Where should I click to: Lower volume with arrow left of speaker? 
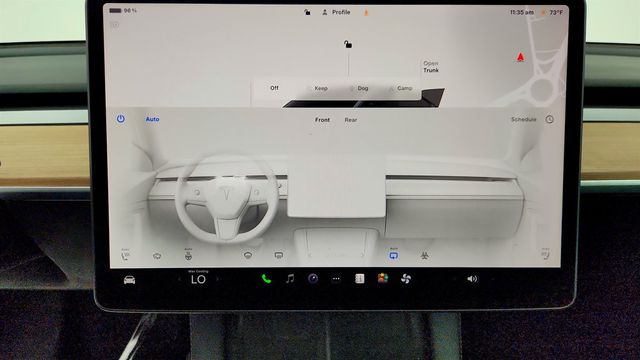(454, 279)
